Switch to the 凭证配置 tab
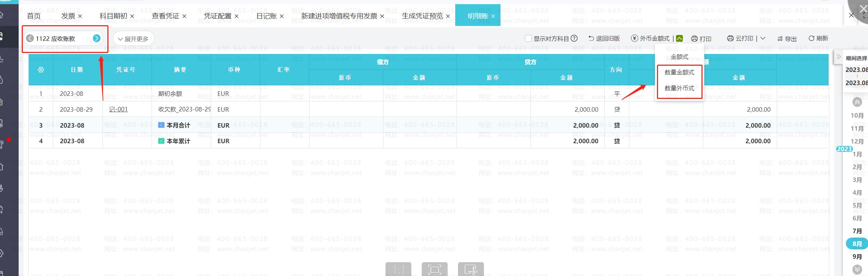Screen dimensions: 868x276 coord(218,16)
